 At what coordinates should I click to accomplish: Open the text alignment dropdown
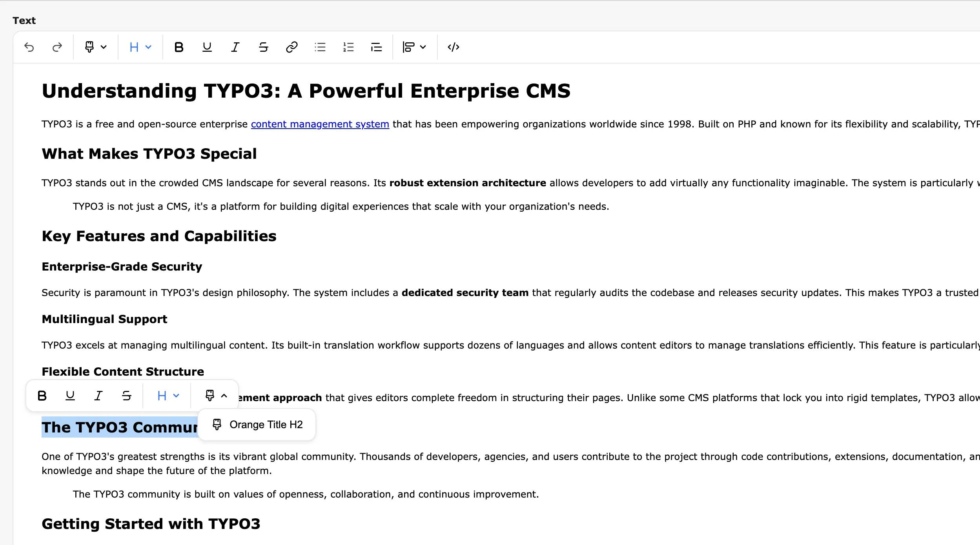(x=414, y=47)
